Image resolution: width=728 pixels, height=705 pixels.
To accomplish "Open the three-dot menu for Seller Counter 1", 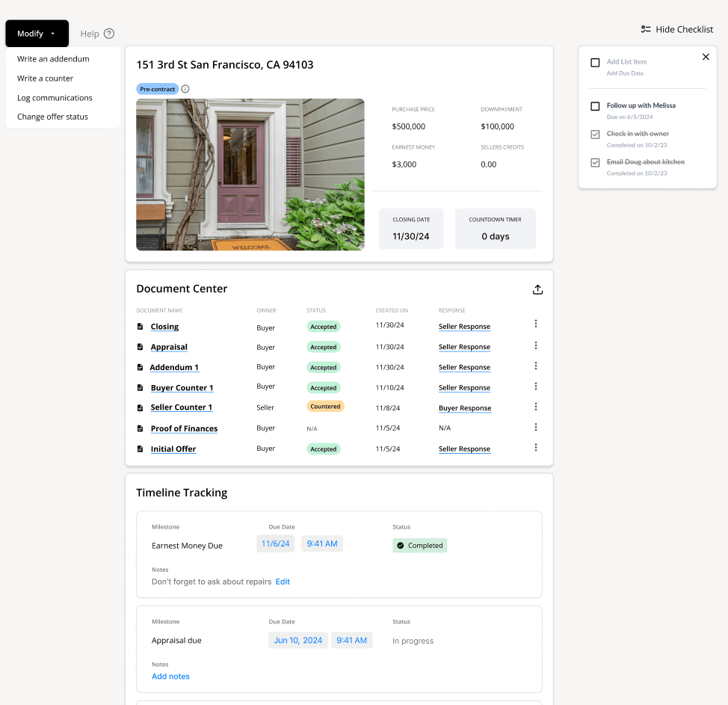I will (x=536, y=407).
